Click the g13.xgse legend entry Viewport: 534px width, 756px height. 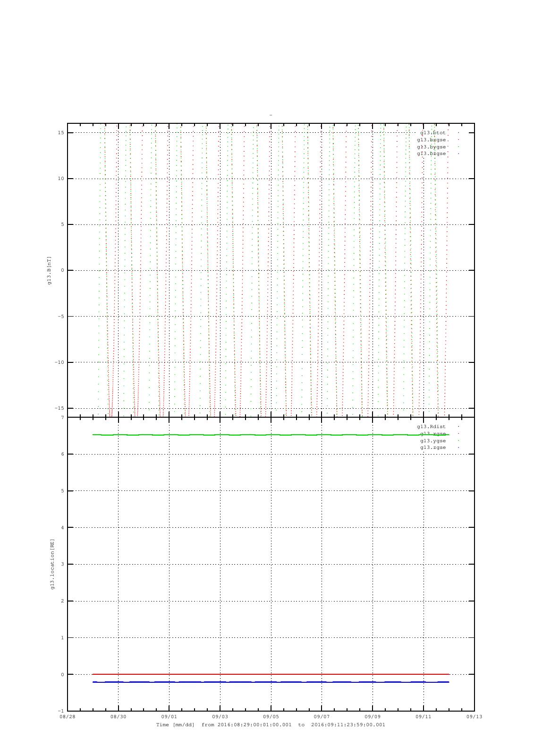[x=433, y=434]
